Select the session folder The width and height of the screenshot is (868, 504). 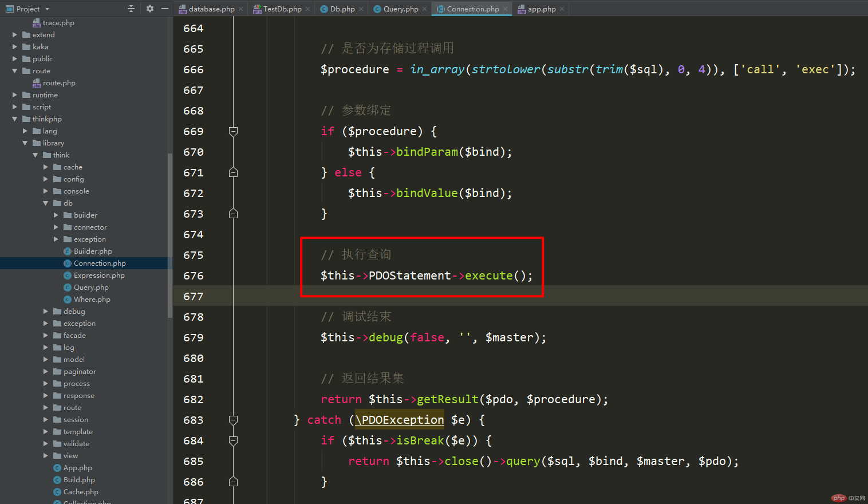click(x=76, y=420)
